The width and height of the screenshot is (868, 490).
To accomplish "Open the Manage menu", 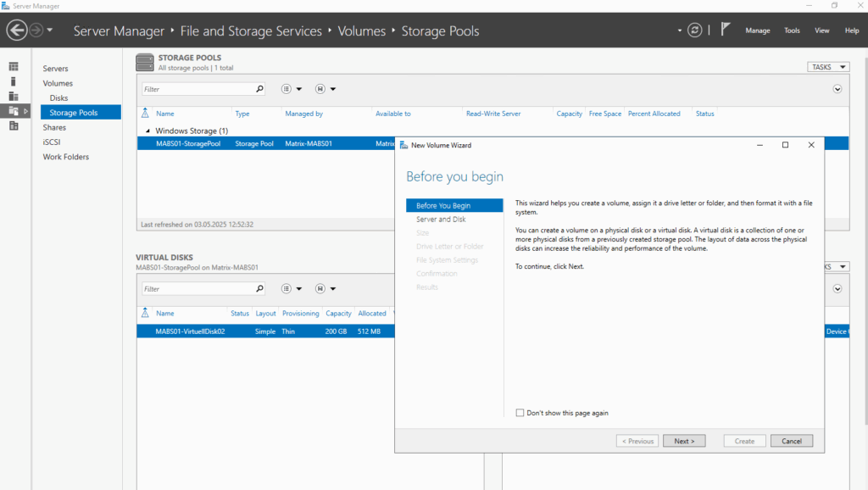I will (x=757, y=31).
